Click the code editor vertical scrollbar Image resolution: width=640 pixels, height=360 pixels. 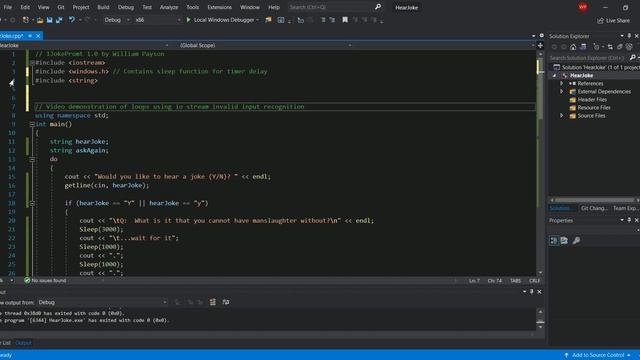(x=540, y=163)
